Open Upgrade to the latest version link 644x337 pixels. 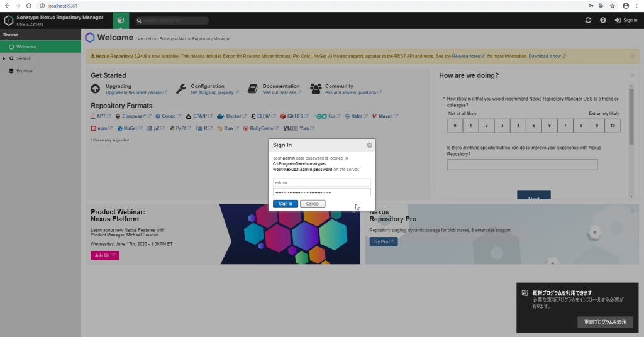(x=136, y=92)
